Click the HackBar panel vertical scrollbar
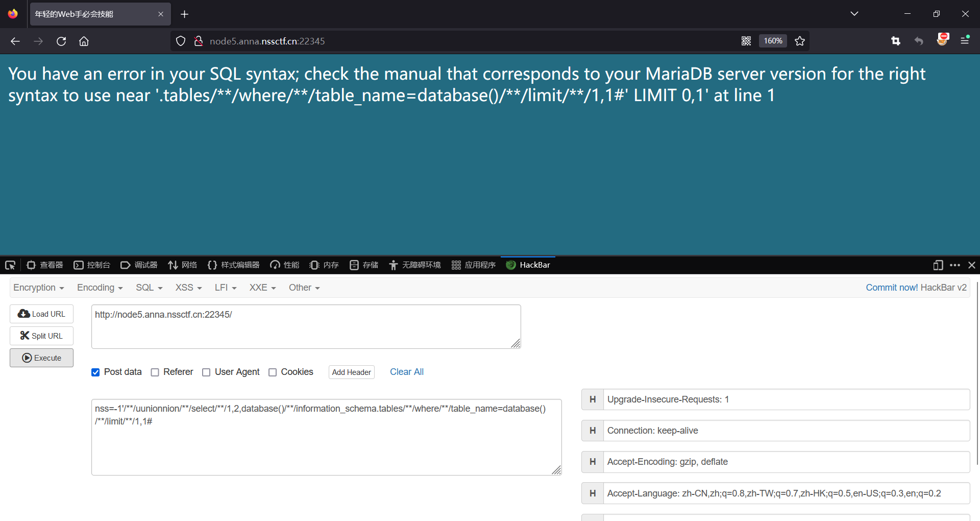 [x=977, y=373]
